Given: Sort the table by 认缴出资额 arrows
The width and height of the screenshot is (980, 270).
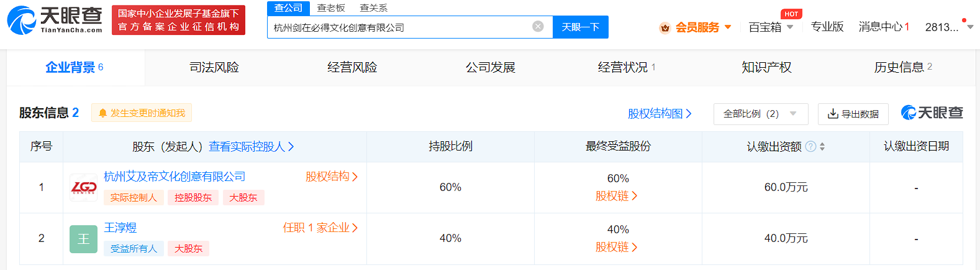Looking at the screenshot, I should coord(822,146).
